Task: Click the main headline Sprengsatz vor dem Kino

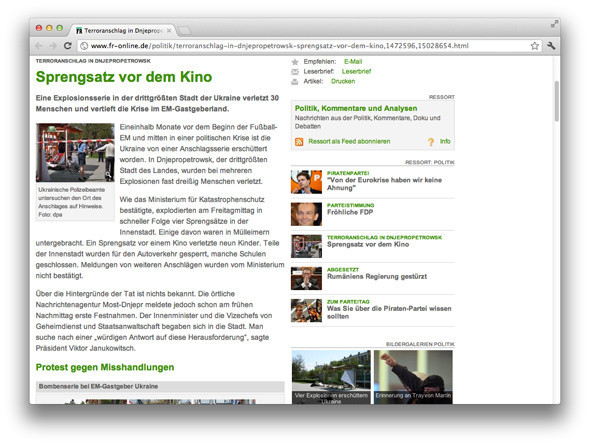Action: click(124, 77)
